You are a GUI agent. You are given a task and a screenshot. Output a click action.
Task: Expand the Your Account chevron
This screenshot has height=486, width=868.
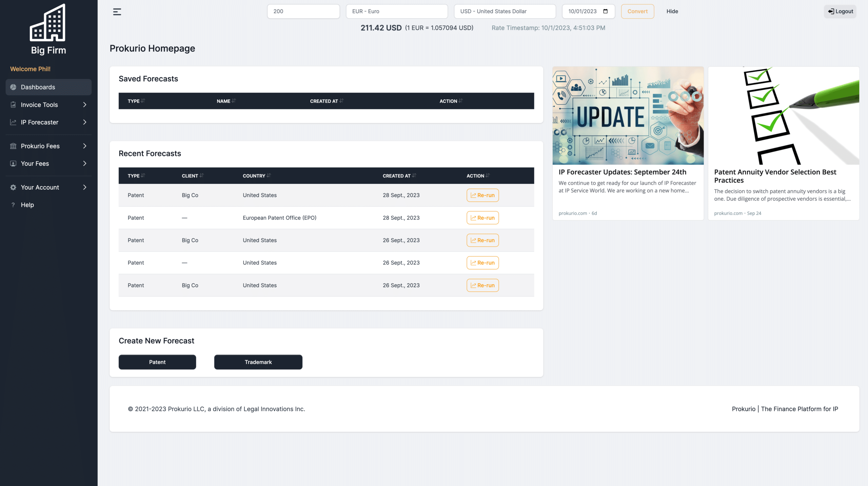[85, 187]
